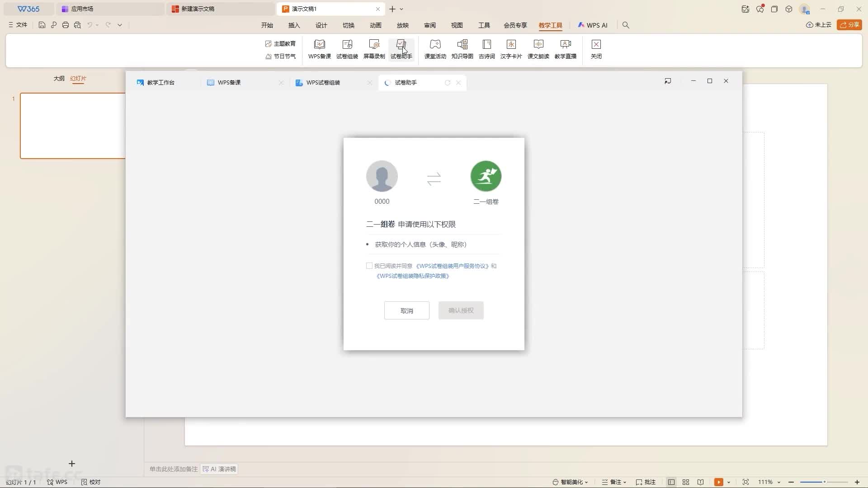This screenshot has width=868, height=488.
Task: Start slideshow with orange play button
Action: click(x=718, y=482)
